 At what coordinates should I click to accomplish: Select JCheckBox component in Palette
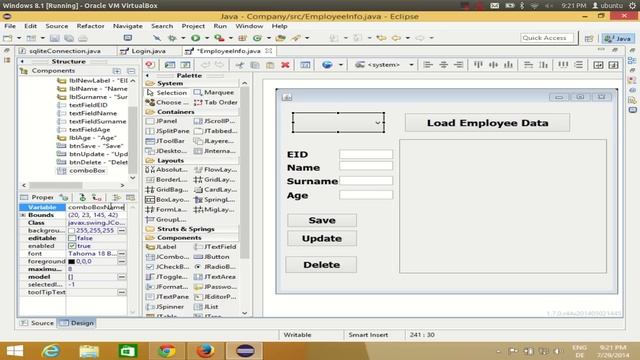click(168, 267)
